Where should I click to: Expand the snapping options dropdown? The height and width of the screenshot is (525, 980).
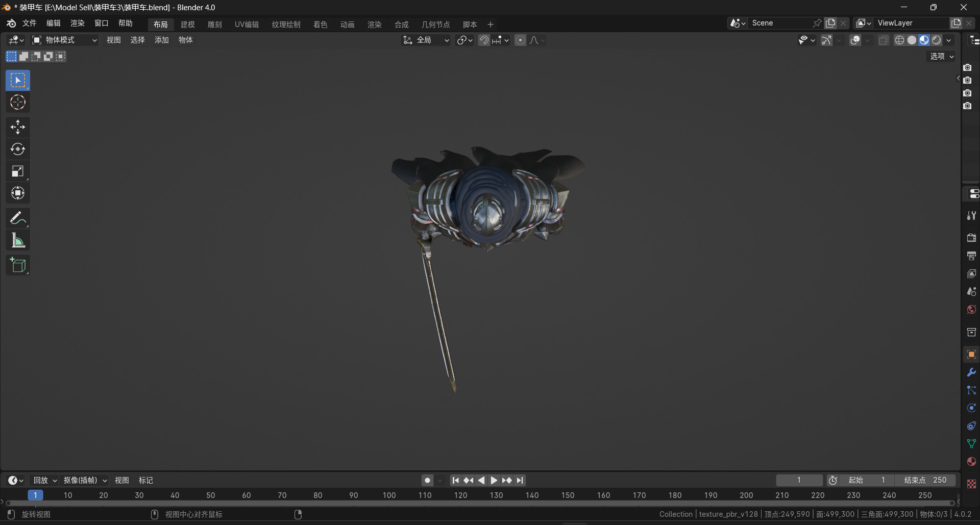(501, 40)
